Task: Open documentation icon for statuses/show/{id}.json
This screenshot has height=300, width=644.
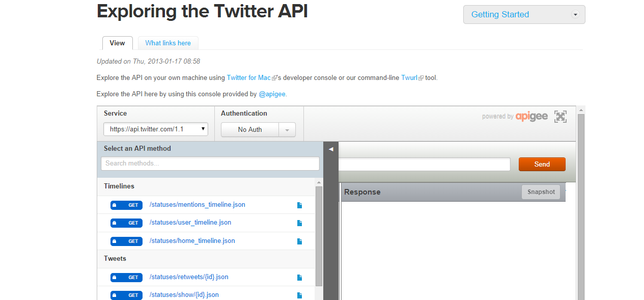Action: (299, 295)
